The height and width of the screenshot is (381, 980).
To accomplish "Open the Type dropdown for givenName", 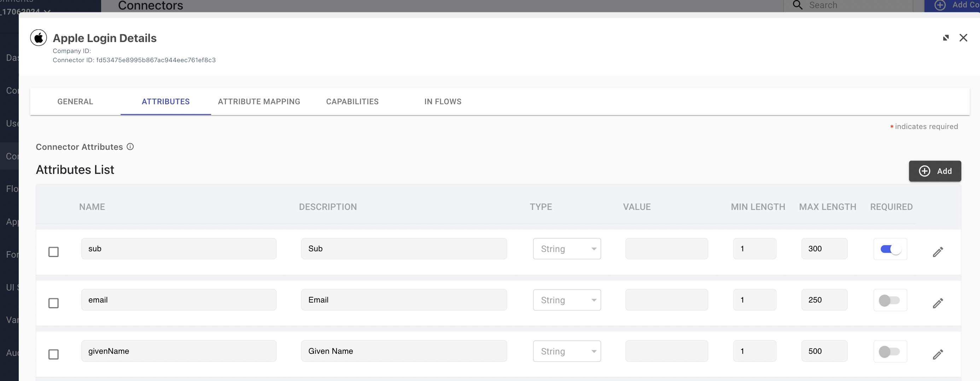I will [x=567, y=351].
